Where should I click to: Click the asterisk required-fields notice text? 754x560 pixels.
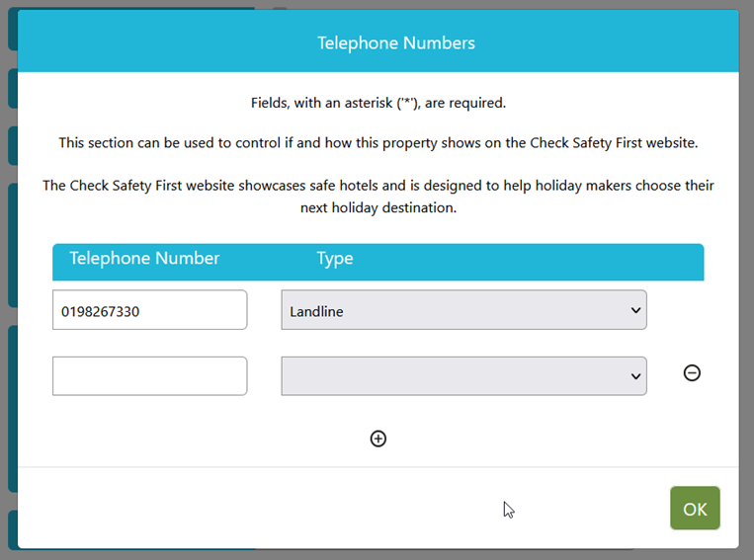(x=377, y=103)
